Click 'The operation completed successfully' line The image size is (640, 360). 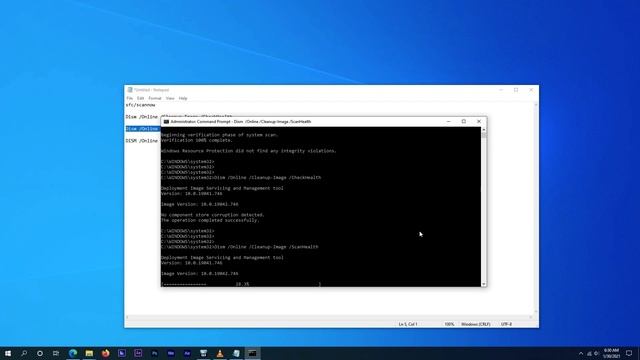coord(210,220)
